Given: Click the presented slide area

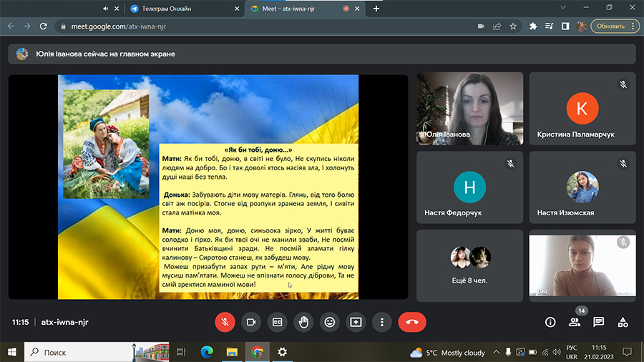Looking at the screenshot, I should (208, 187).
